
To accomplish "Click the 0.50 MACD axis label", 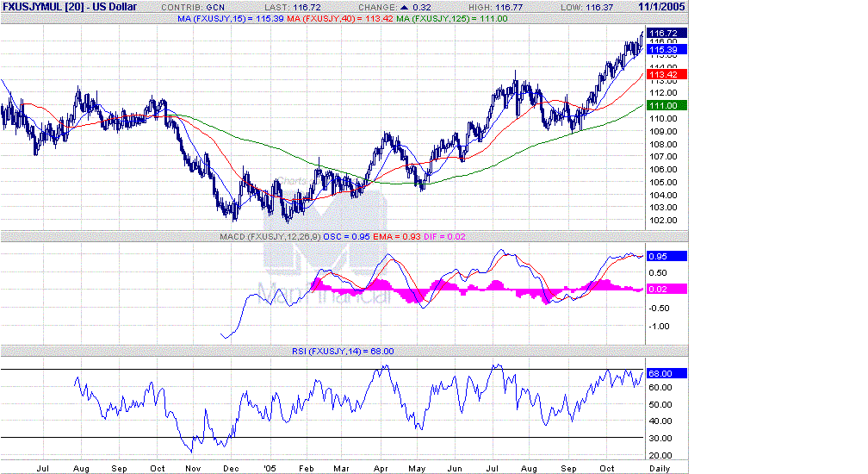I will pyautogui.click(x=658, y=273).
